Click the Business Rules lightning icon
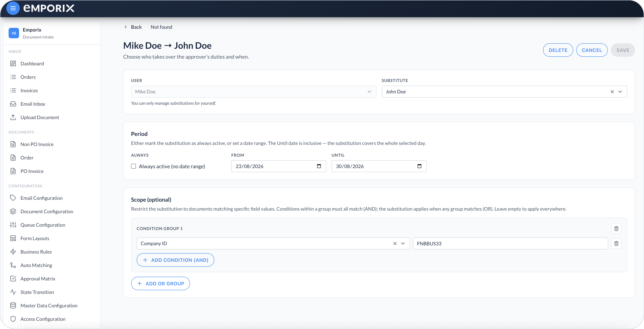This screenshot has height=329, width=644. [x=13, y=252]
